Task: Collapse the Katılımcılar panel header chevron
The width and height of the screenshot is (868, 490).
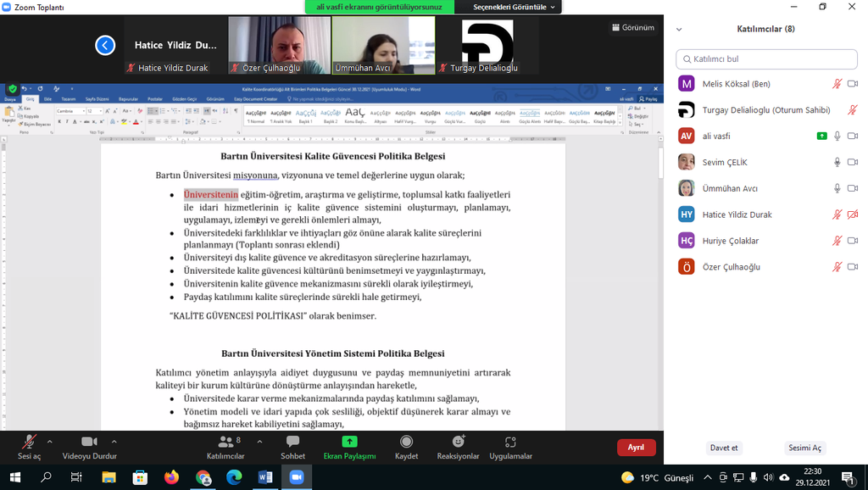Action: click(x=678, y=29)
